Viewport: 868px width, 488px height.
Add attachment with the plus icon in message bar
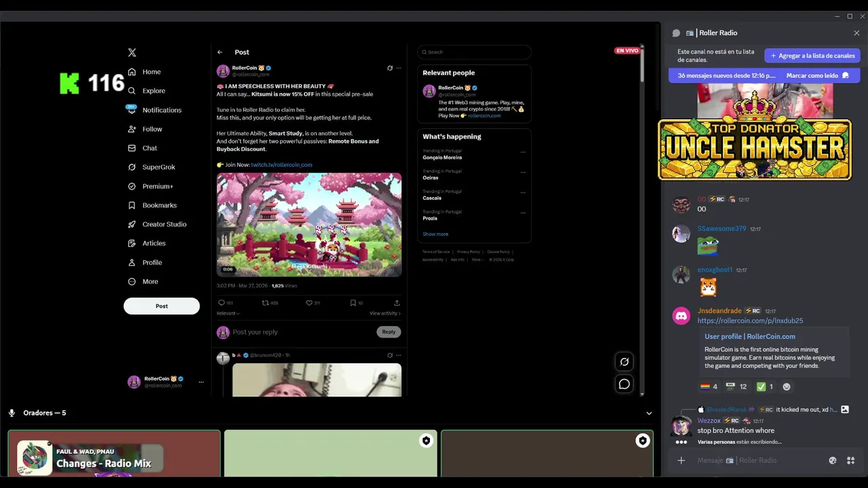[x=682, y=460]
